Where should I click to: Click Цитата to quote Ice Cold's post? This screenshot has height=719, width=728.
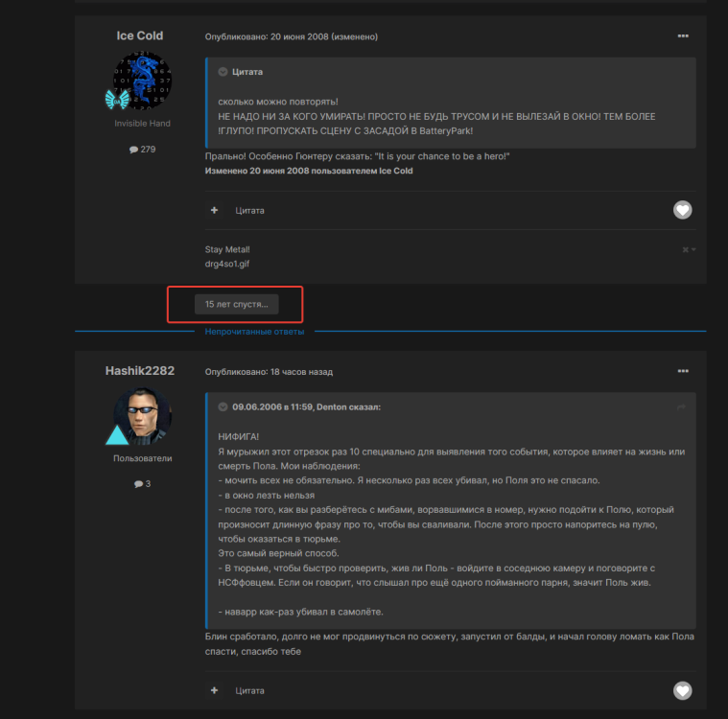coord(248,210)
